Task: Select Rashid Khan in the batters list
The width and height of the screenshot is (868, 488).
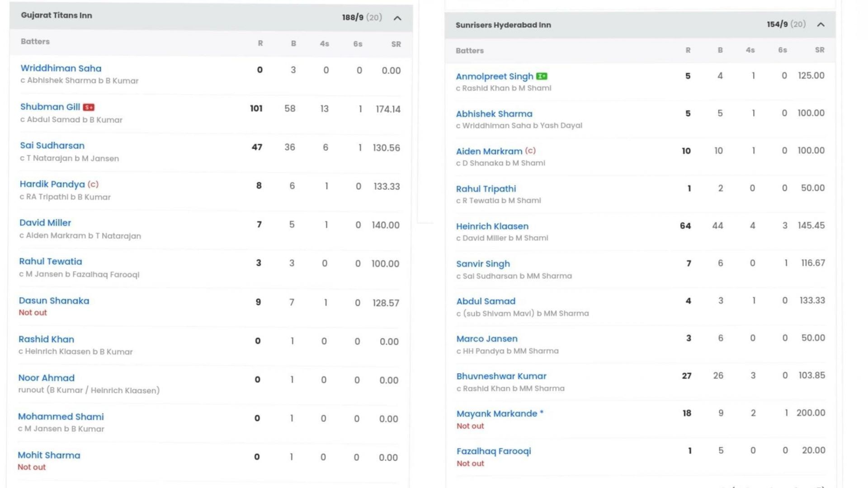Action: click(46, 339)
